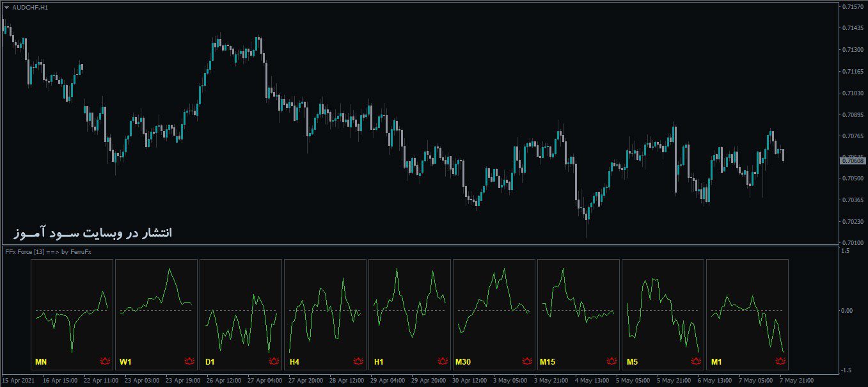Click the alert bell icon in M15 panel
This screenshot has height=387, width=868.
(x=610, y=360)
